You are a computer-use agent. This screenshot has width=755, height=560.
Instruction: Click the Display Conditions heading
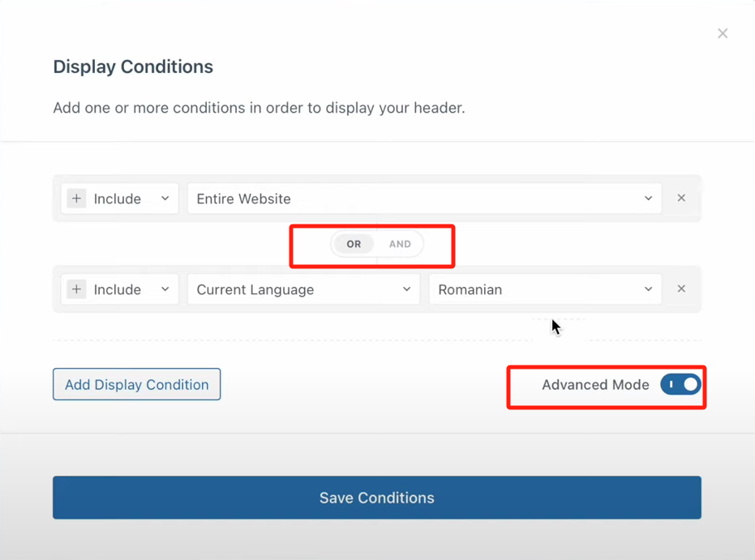pyautogui.click(x=133, y=66)
